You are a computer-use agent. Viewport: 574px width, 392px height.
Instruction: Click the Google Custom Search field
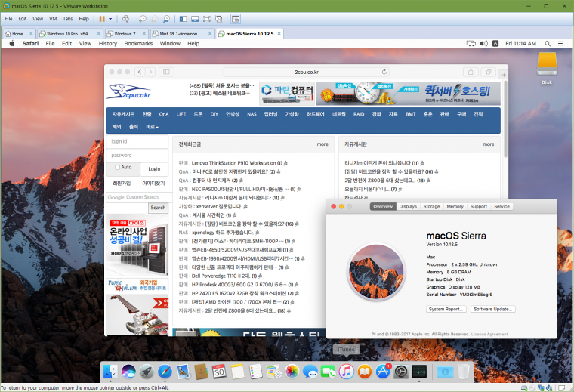139,197
